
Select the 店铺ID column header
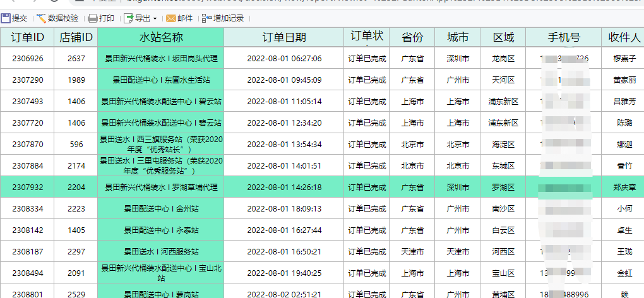click(x=76, y=37)
